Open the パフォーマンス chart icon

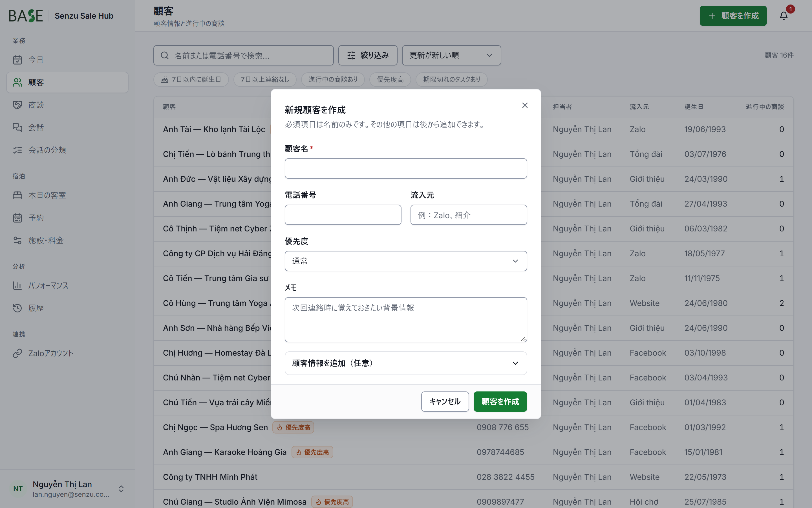tap(17, 286)
